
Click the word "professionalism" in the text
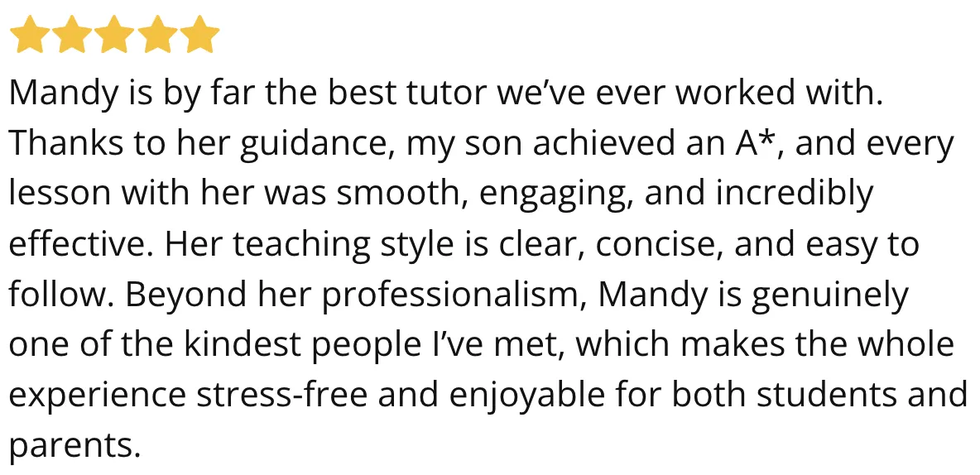coord(454,295)
